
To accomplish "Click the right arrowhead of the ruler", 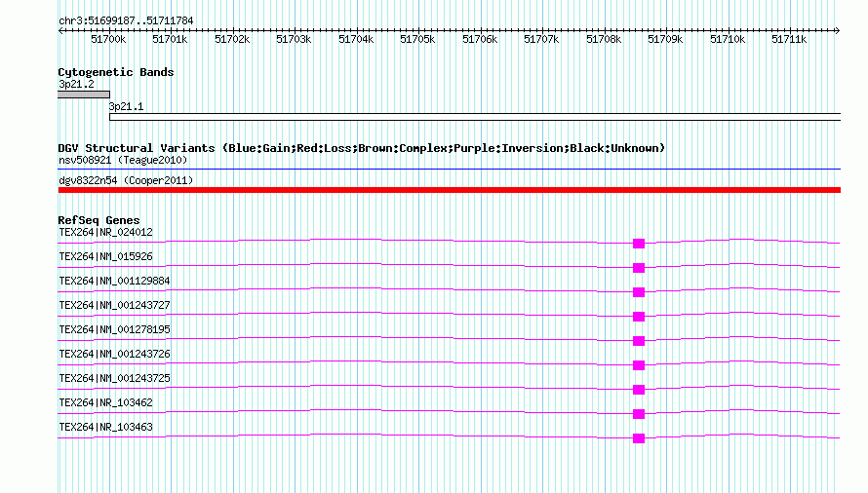I will (838, 31).
